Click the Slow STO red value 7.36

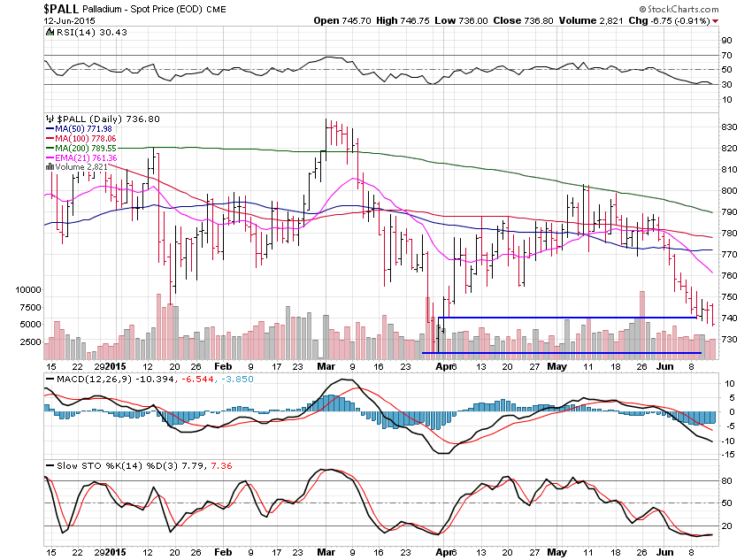[x=221, y=465]
